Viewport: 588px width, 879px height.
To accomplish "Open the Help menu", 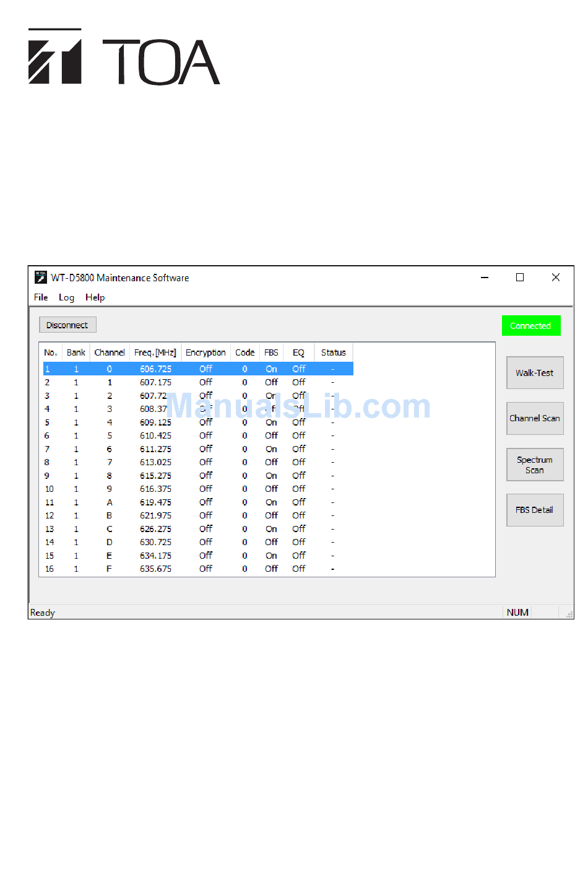I will click(95, 297).
